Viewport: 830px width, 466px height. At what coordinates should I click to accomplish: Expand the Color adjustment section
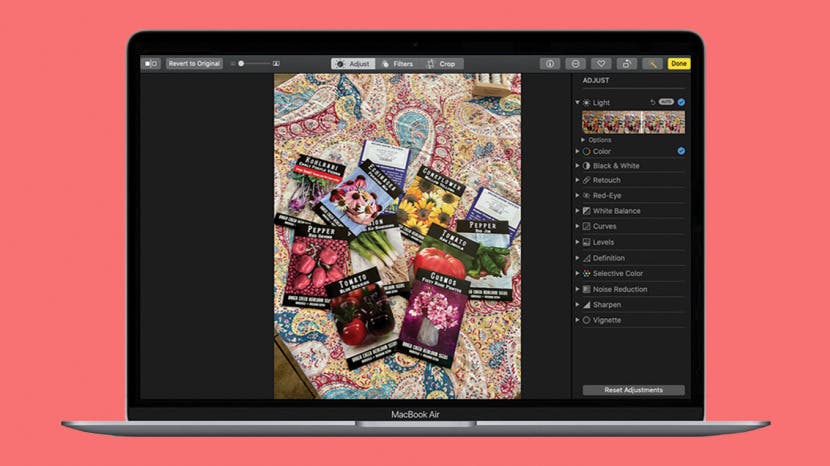(578, 151)
